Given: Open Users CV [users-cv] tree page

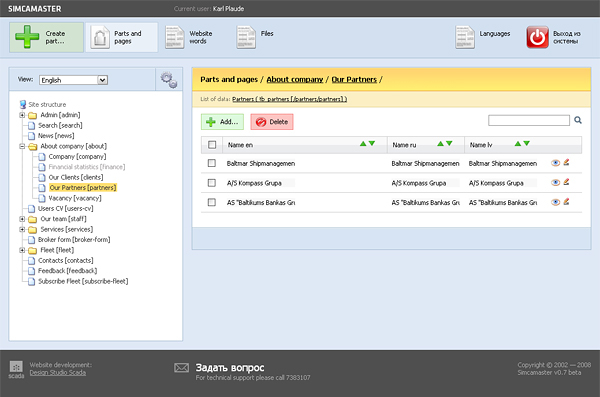Looking at the screenshot, I should (x=65, y=208).
